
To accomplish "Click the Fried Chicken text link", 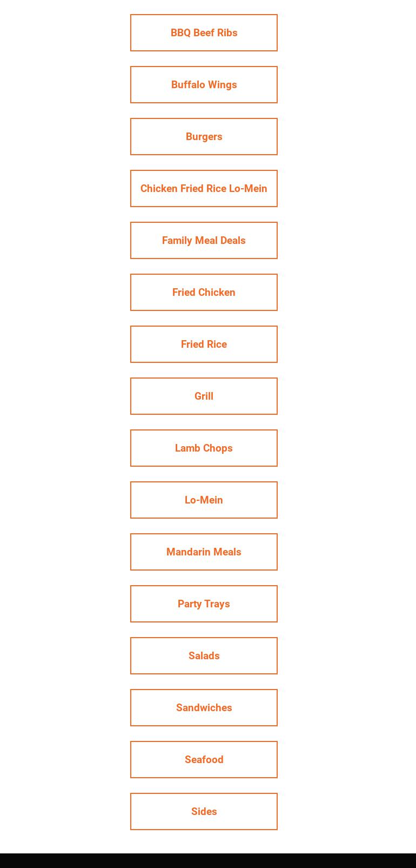I will click(204, 293).
